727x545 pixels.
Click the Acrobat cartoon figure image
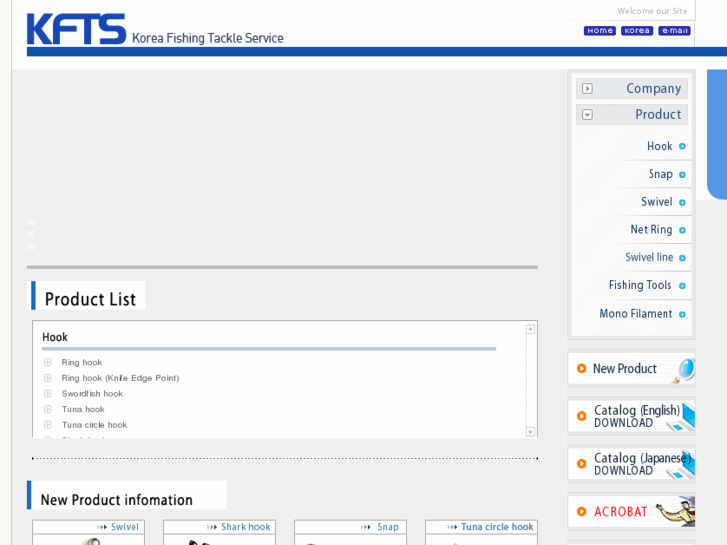[676, 511]
